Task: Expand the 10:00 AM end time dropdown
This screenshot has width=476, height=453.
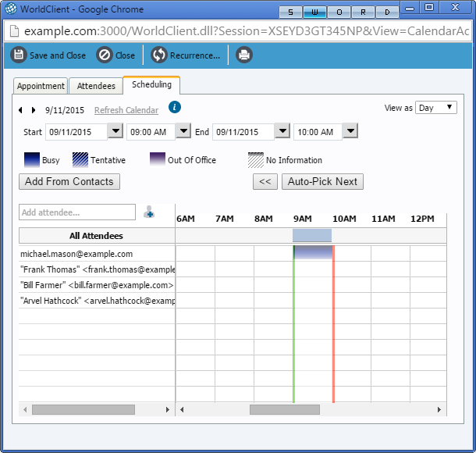Action: pos(350,132)
